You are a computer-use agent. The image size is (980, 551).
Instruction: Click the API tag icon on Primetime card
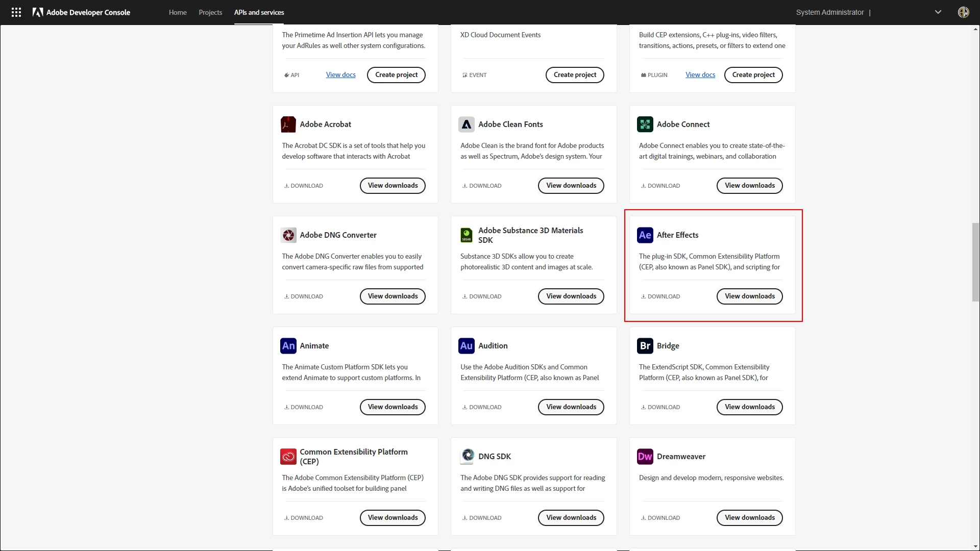click(x=286, y=75)
